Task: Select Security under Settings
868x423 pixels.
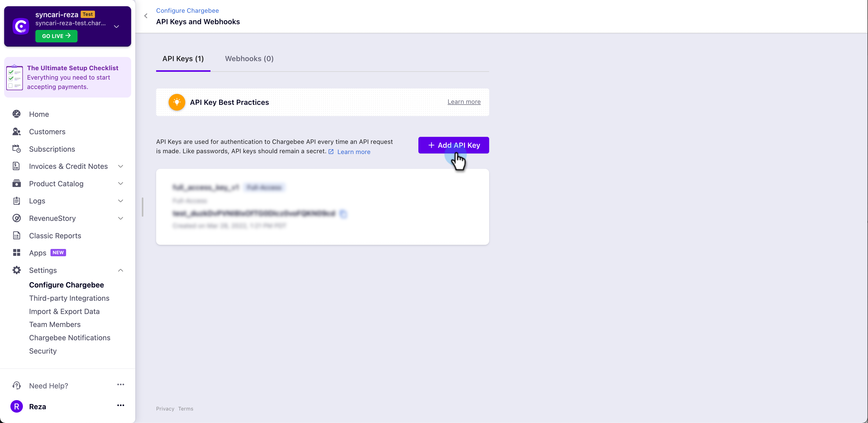Action: [x=43, y=351]
